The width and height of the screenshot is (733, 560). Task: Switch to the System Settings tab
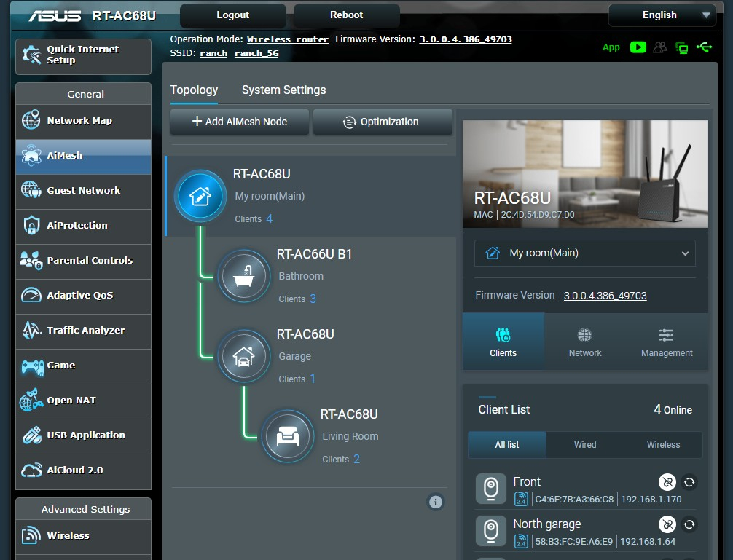(283, 90)
